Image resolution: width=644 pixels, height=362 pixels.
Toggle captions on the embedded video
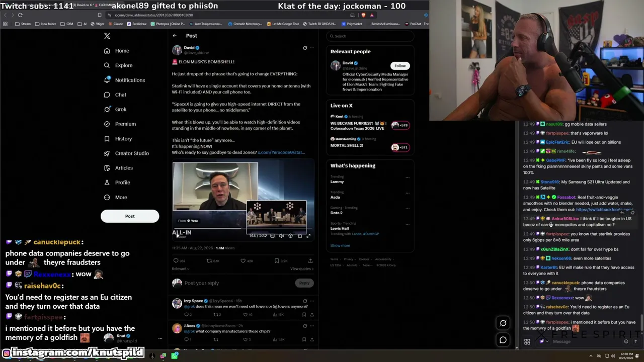pos(272,236)
